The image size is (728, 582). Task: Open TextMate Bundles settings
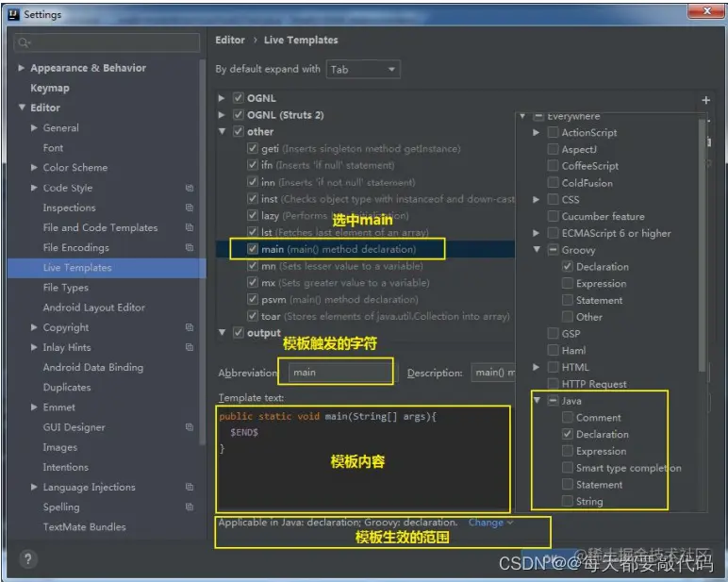[84, 527]
